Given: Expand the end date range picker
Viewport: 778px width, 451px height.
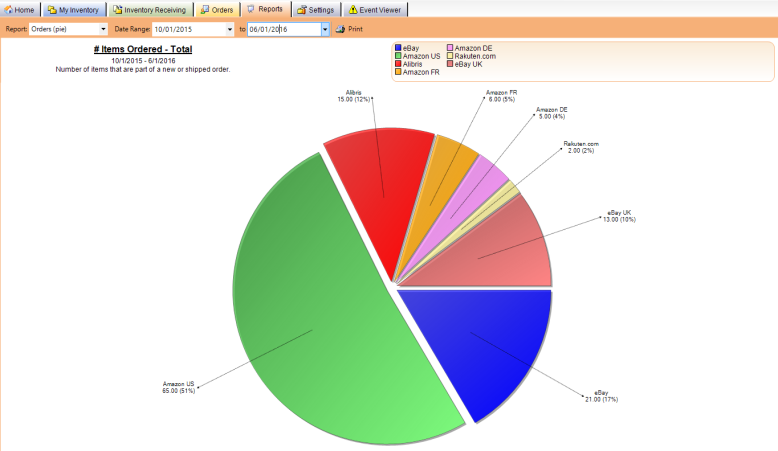Looking at the screenshot, I should click(324, 29).
